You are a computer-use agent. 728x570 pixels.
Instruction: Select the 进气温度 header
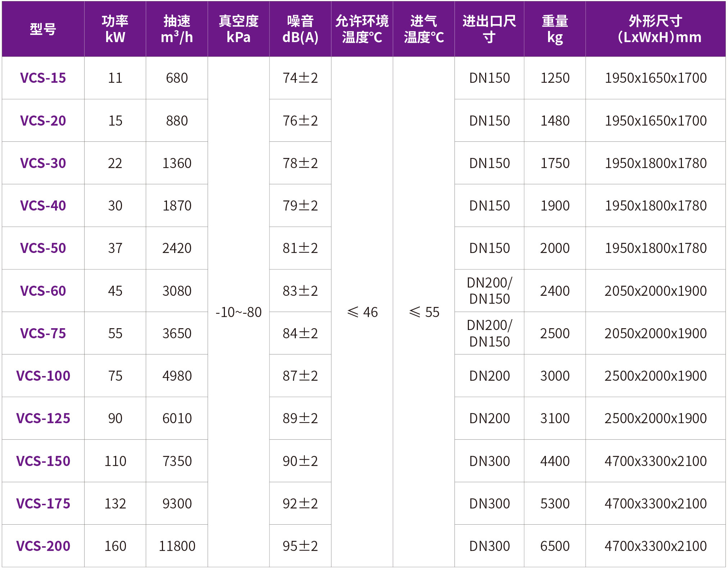coord(424,29)
